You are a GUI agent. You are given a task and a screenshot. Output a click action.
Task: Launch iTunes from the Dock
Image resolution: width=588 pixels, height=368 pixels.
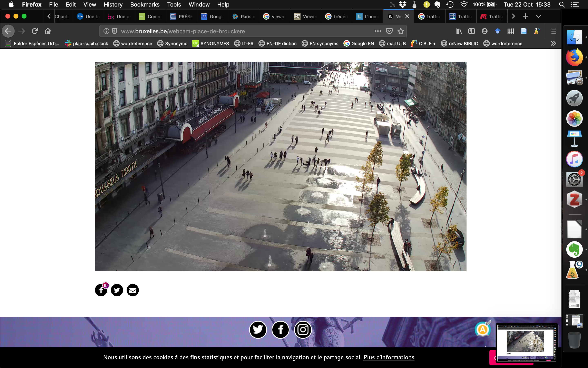point(574,159)
